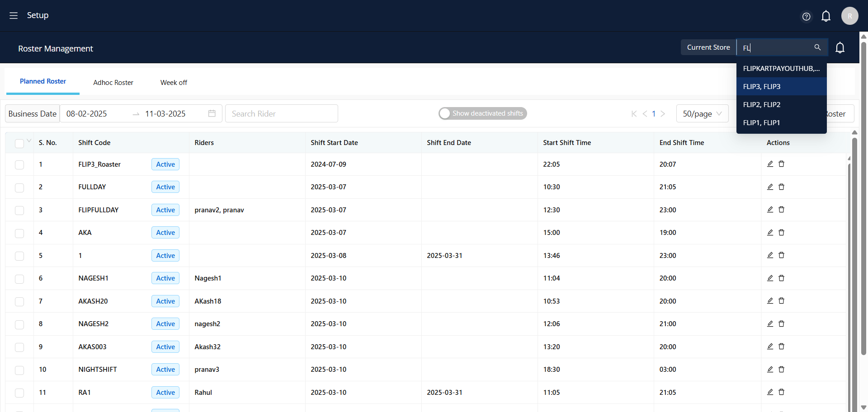Open the user avatar R menu
This screenshot has height=412, width=868.
[x=849, y=16]
